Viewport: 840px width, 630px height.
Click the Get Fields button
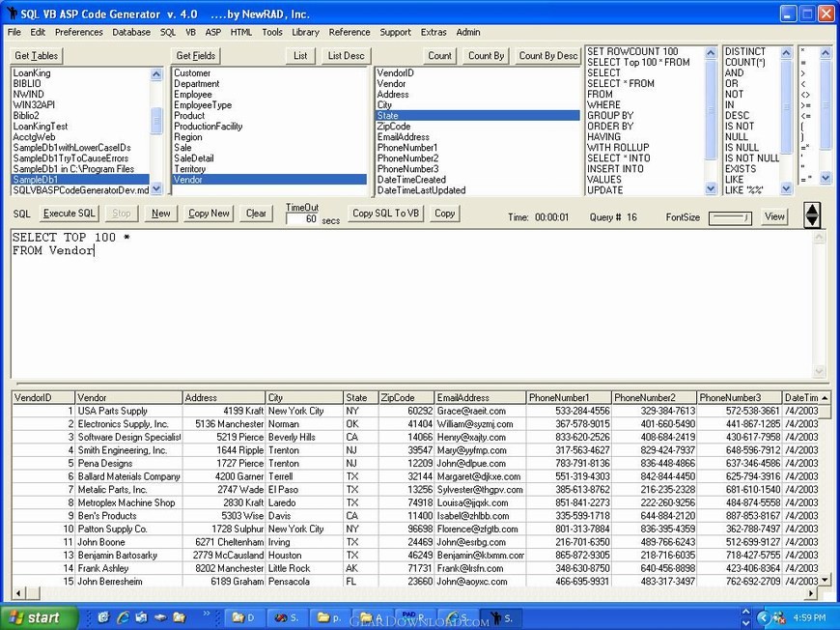(196, 56)
